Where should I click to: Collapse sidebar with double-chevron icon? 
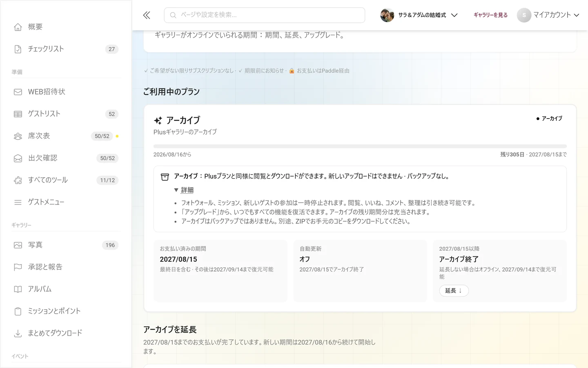147,15
